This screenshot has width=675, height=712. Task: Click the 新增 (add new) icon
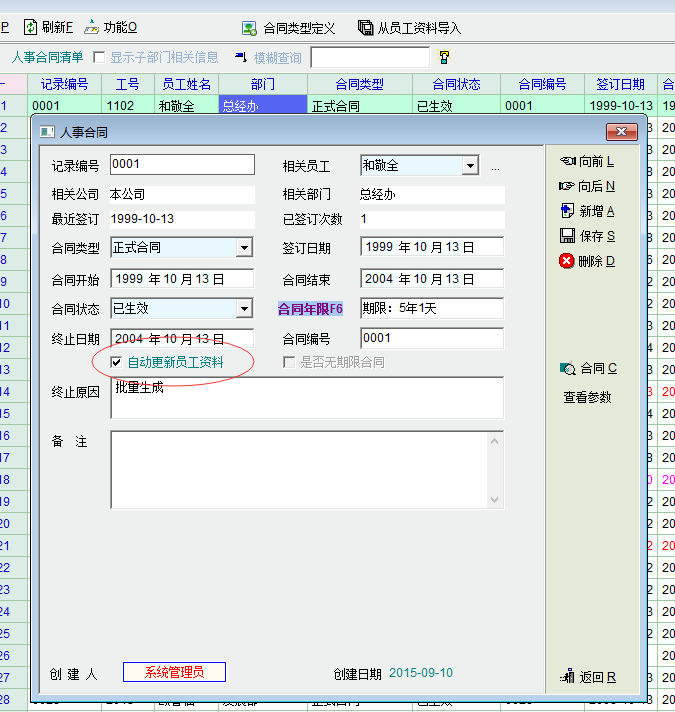pos(567,211)
